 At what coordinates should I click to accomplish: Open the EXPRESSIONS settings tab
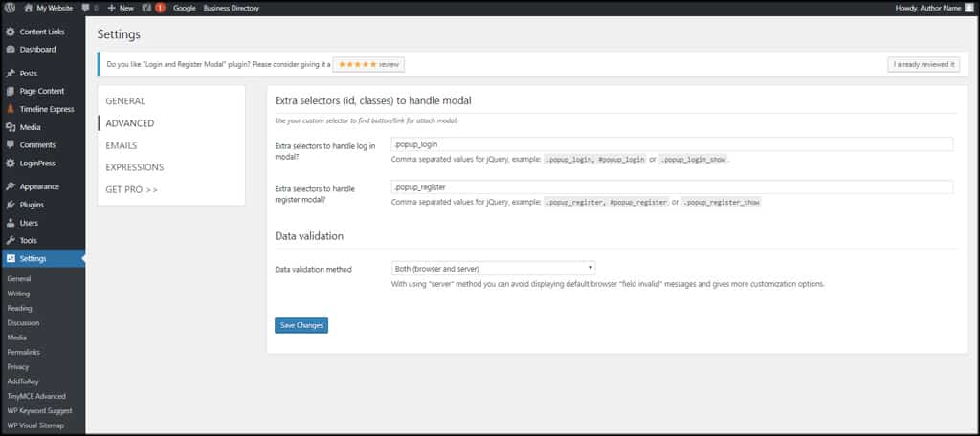coord(135,167)
